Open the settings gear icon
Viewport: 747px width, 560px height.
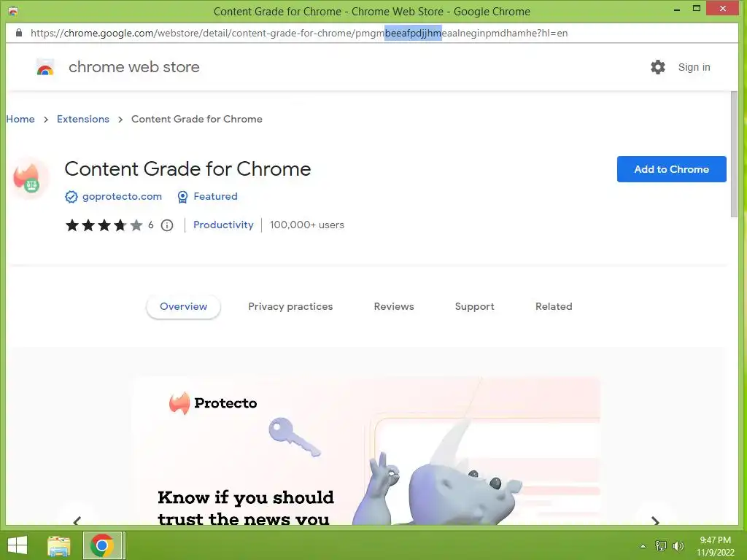pos(657,67)
